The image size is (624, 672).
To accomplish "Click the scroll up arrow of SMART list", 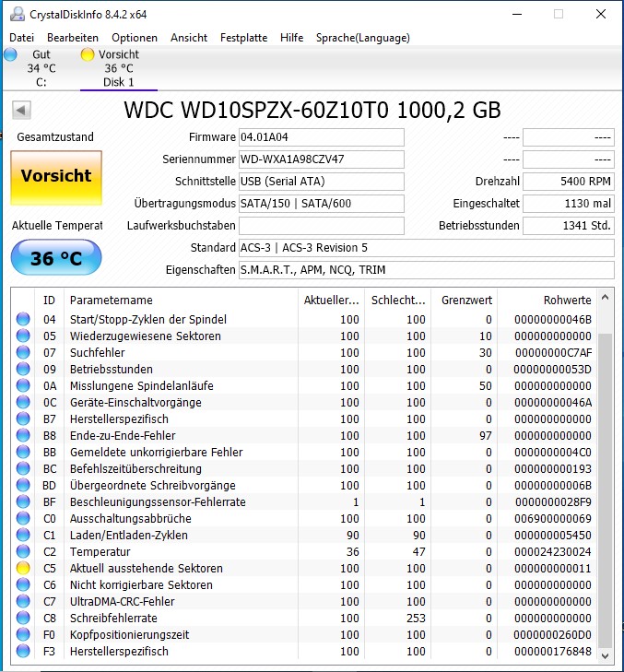I will [606, 298].
